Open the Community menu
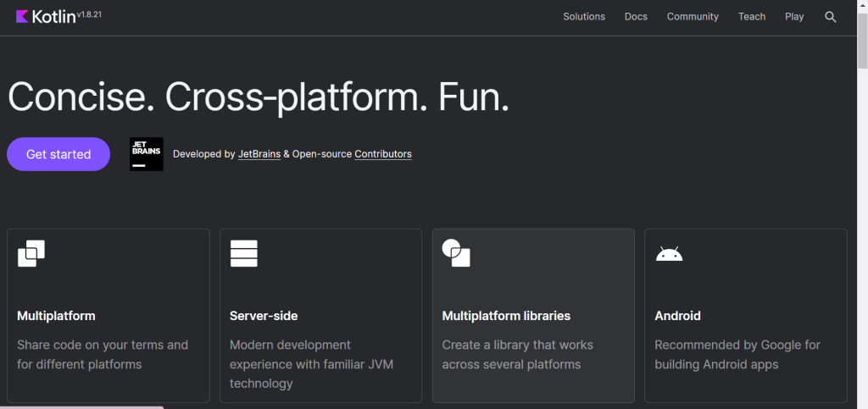 tap(693, 17)
